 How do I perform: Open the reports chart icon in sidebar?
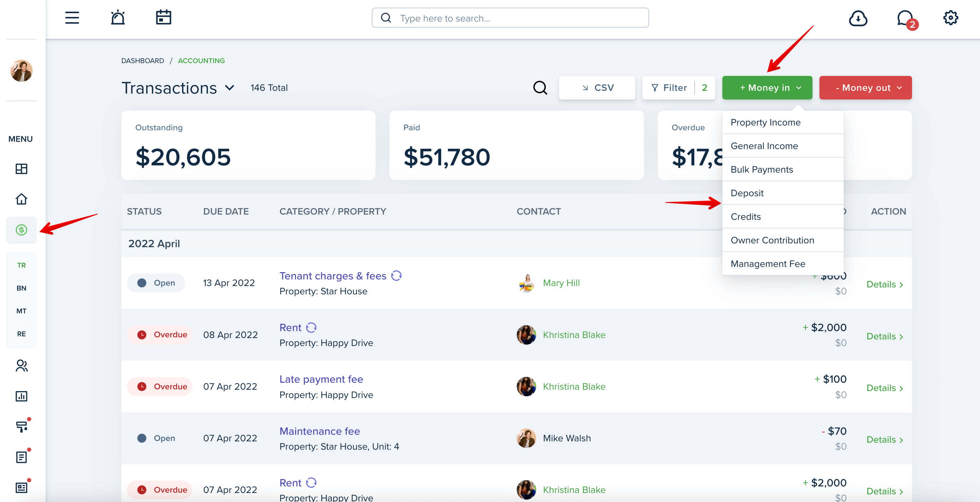click(21, 396)
